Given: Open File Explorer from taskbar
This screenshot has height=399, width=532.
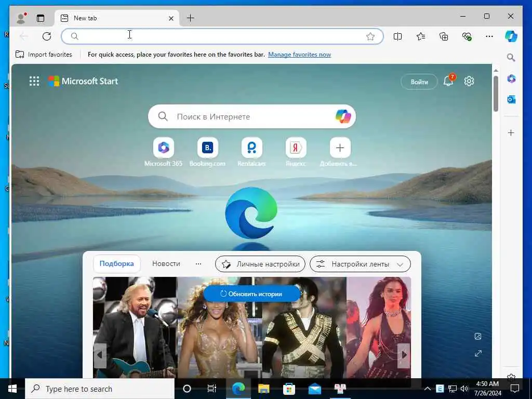Looking at the screenshot, I should (x=263, y=389).
